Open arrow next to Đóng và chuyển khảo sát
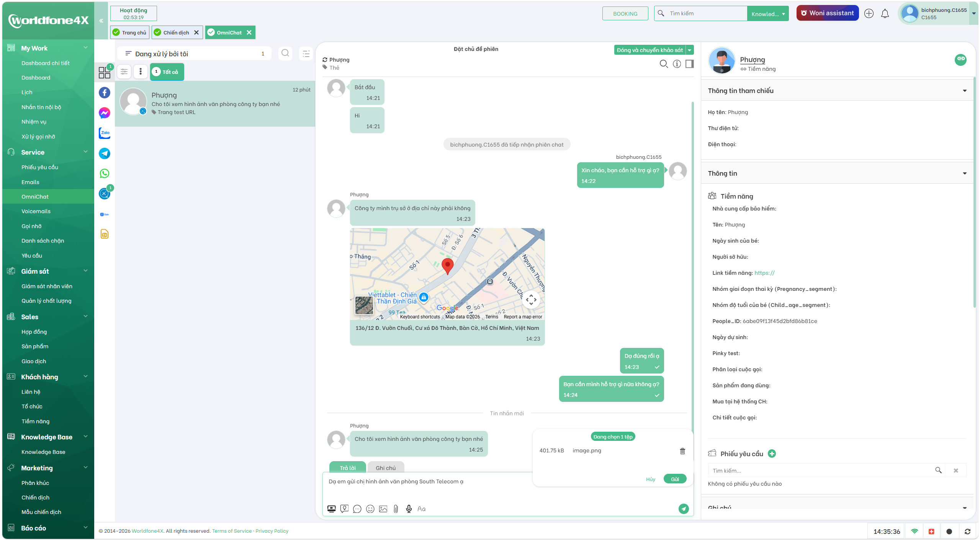980x540 pixels. tap(690, 50)
